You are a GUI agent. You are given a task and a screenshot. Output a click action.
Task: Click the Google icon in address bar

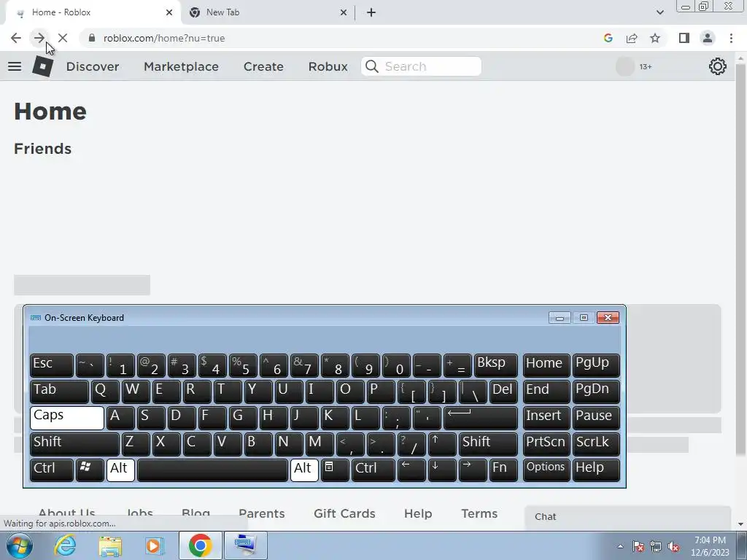pos(608,38)
